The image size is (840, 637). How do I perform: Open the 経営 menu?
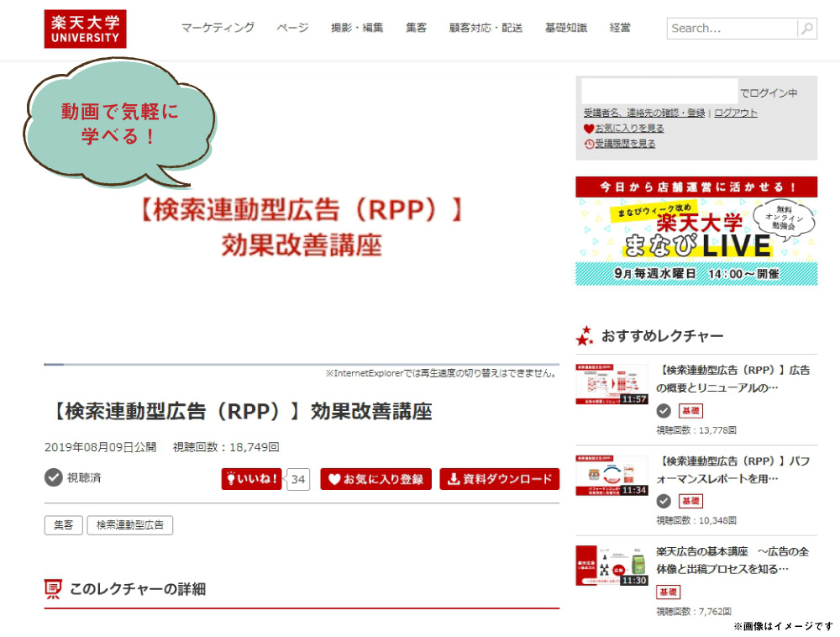click(x=621, y=28)
